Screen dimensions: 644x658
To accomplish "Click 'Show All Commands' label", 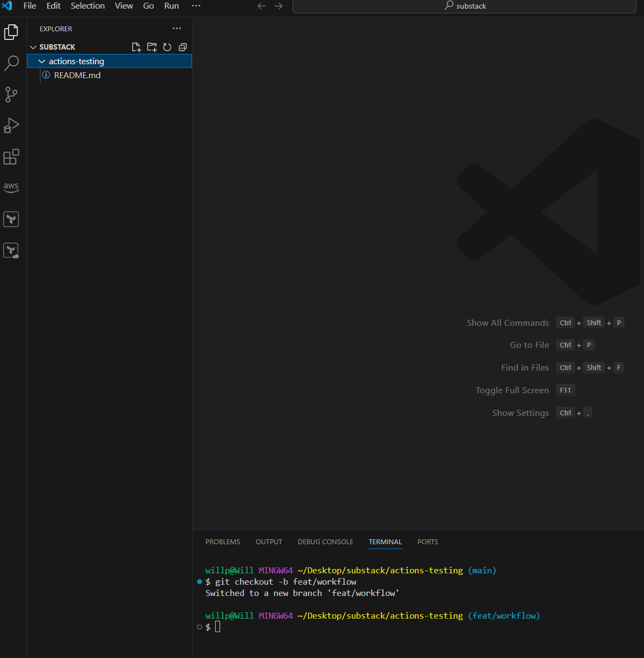I will pyautogui.click(x=508, y=323).
